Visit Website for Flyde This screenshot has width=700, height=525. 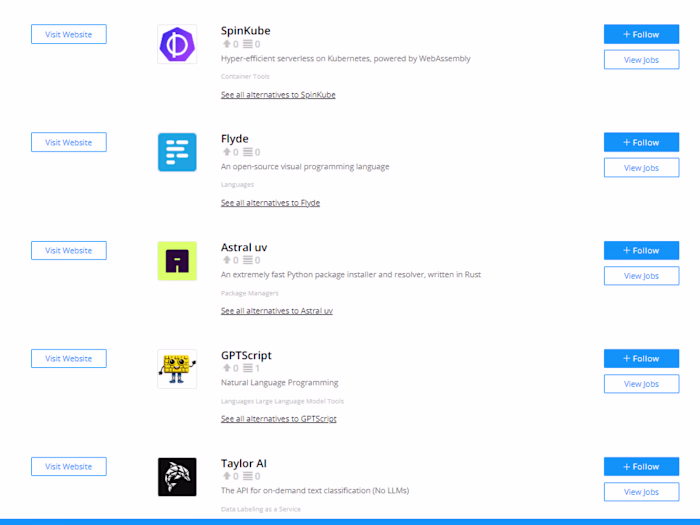69,142
